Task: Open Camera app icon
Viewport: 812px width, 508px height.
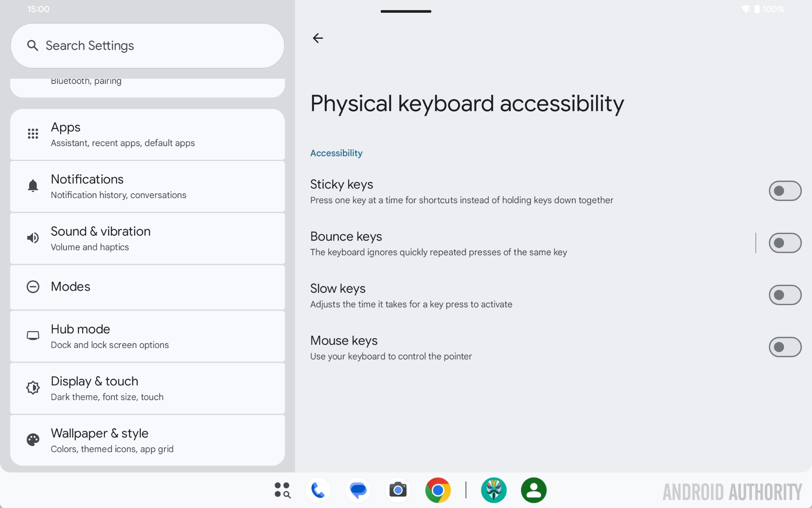Action: [397, 490]
